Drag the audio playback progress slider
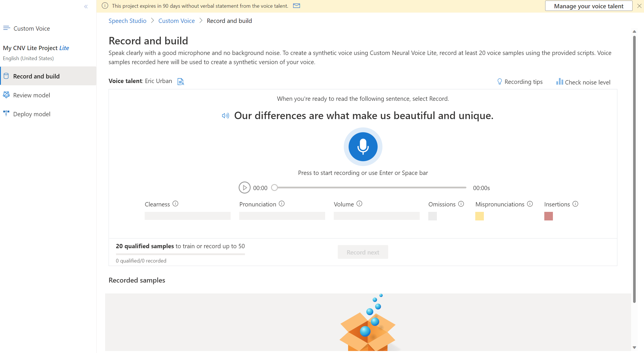Image resolution: width=644 pixels, height=353 pixels. click(274, 187)
